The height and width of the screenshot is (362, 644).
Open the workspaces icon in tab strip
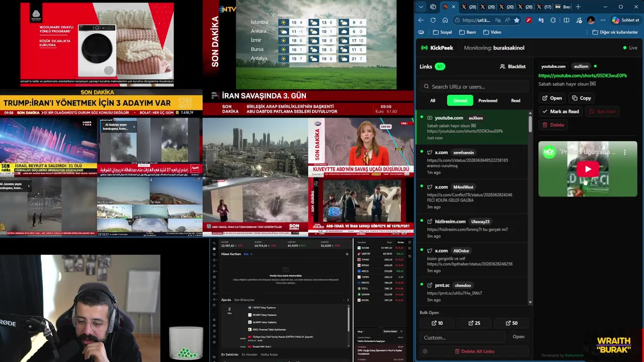click(433, 7)
